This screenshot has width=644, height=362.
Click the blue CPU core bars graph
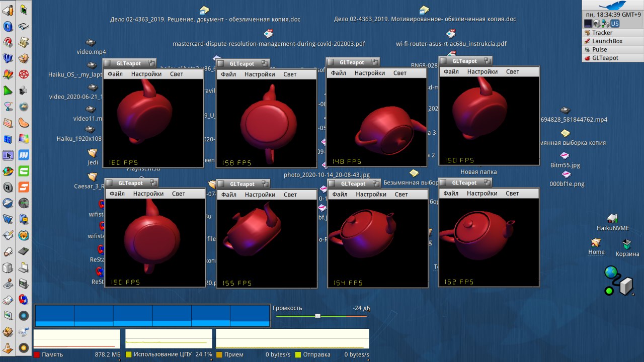pyautogui.click(x=152, y=316)
